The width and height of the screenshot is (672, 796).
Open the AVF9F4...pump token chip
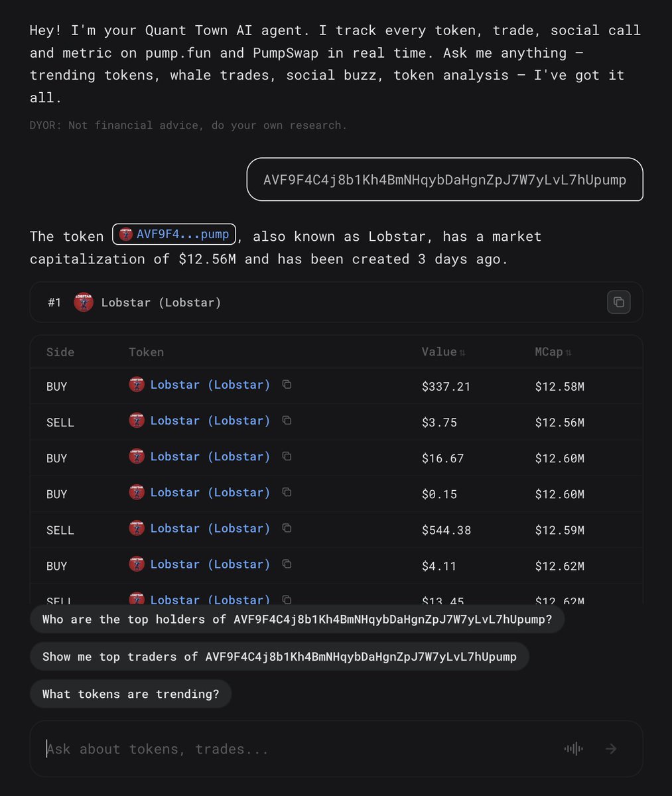point(174,235)
